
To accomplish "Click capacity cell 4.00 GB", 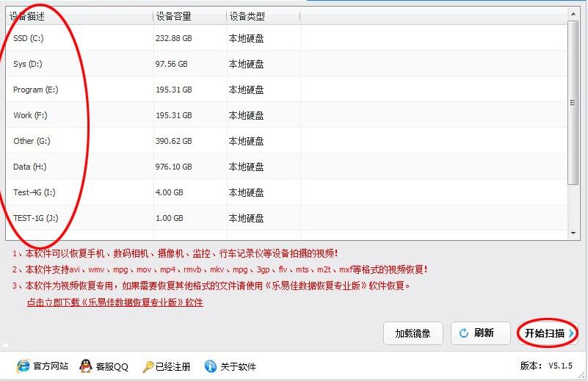I will 169,192.
